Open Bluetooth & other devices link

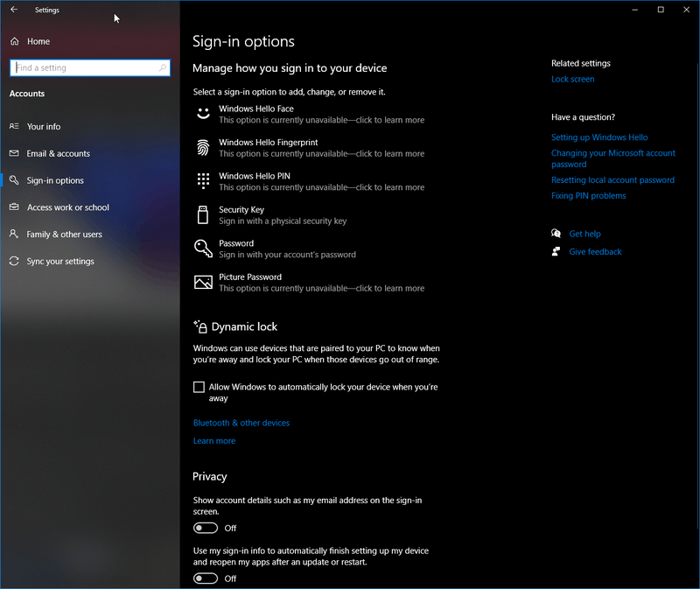click(241, 423)
